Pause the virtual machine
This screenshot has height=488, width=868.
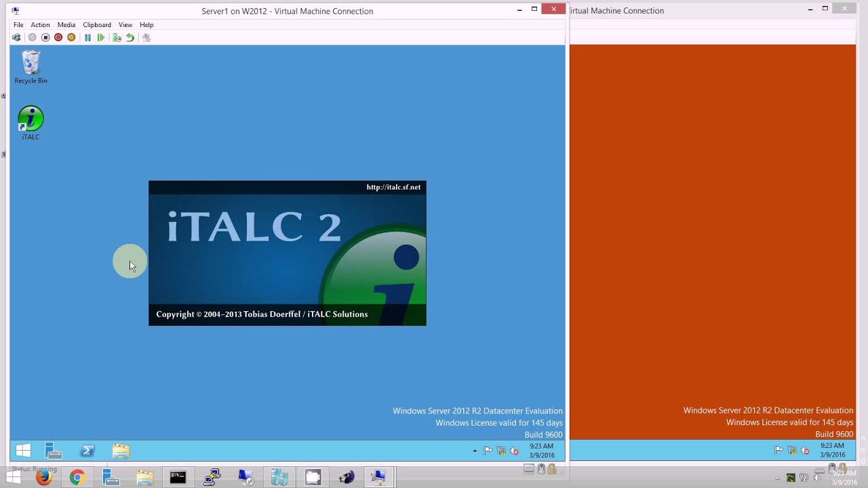tap(87, 38)
